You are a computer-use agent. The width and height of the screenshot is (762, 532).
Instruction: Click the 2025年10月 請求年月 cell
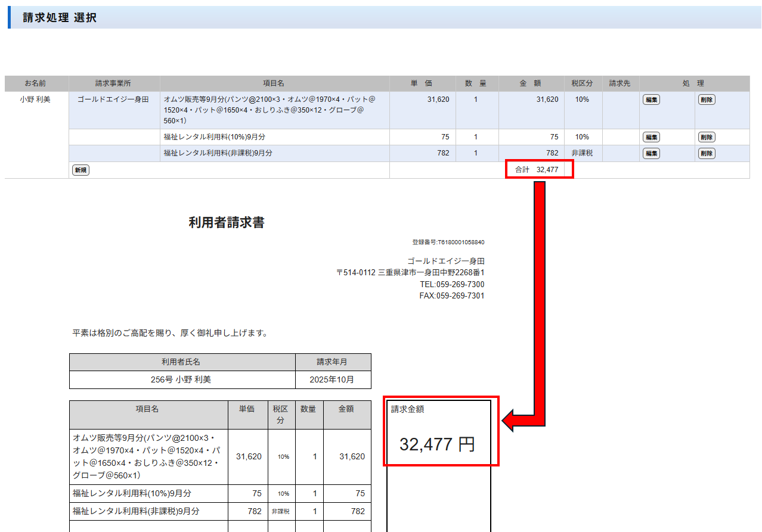click(332, 379)
